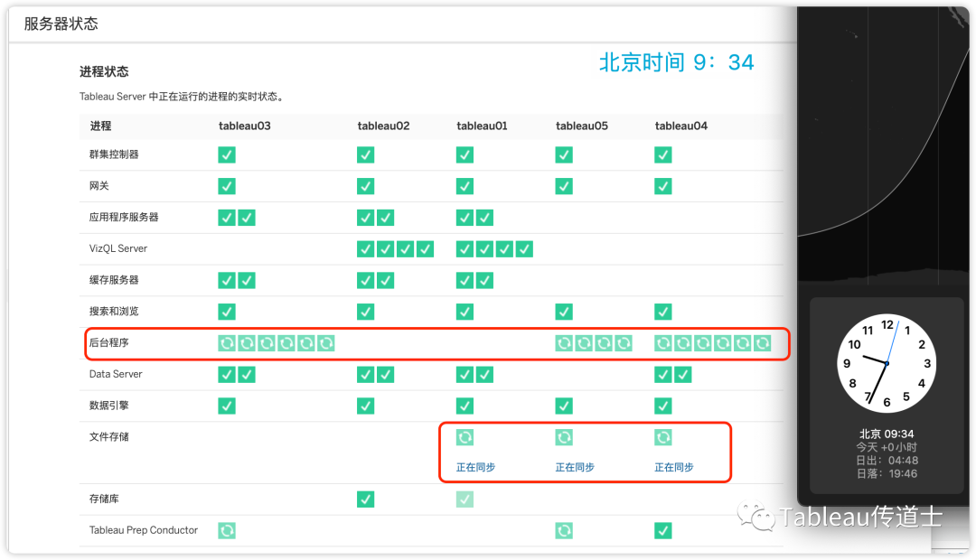Screen dimensions: 976x560
Task: Click the faded 存储库 checkmark under tableau01
Action: (464, 499)
